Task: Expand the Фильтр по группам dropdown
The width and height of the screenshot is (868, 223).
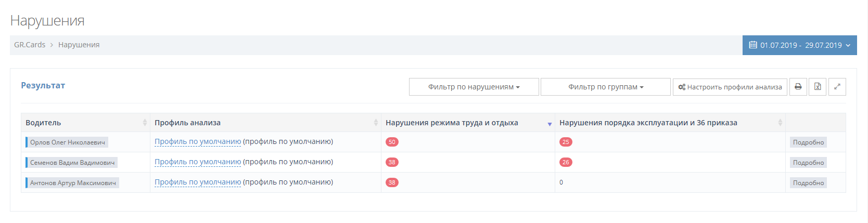Action: pos(605,87)
